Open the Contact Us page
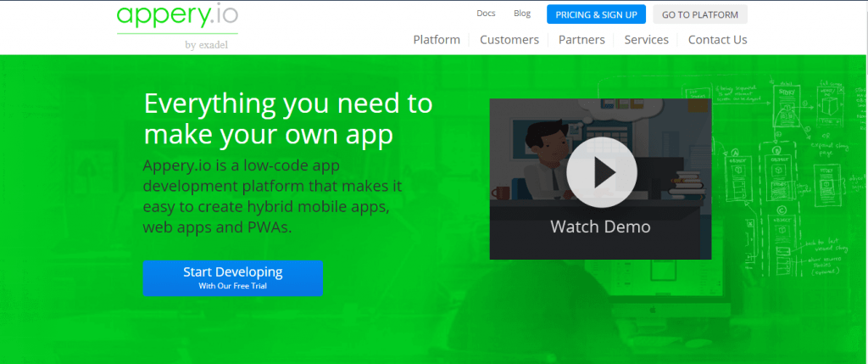 pos(717,40)
